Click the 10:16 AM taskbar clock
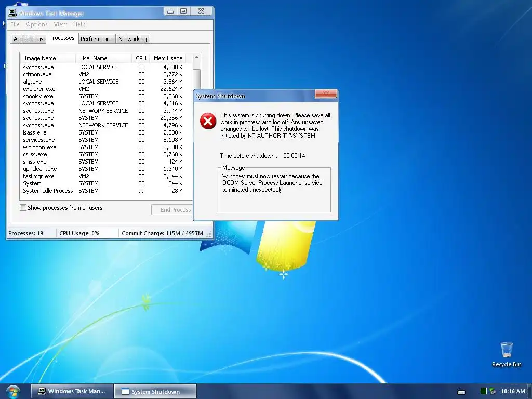 click(513, 391)
